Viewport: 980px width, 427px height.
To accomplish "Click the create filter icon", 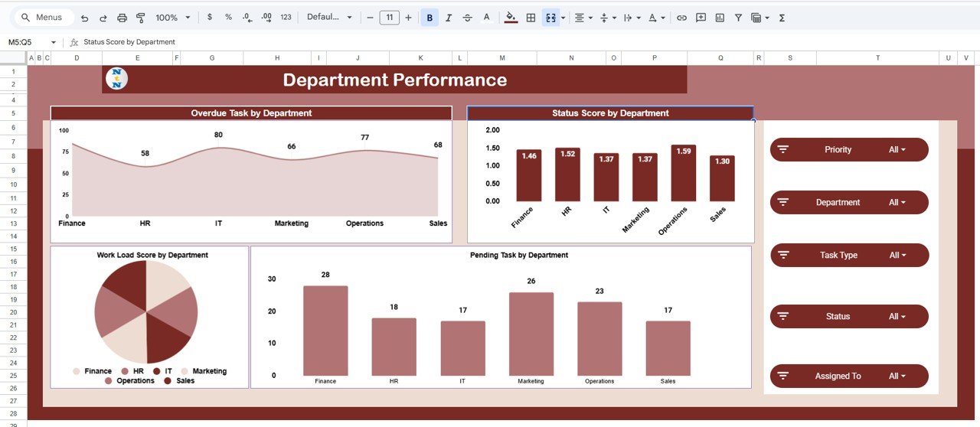I will pyautogui.click(x=738, y=18).
